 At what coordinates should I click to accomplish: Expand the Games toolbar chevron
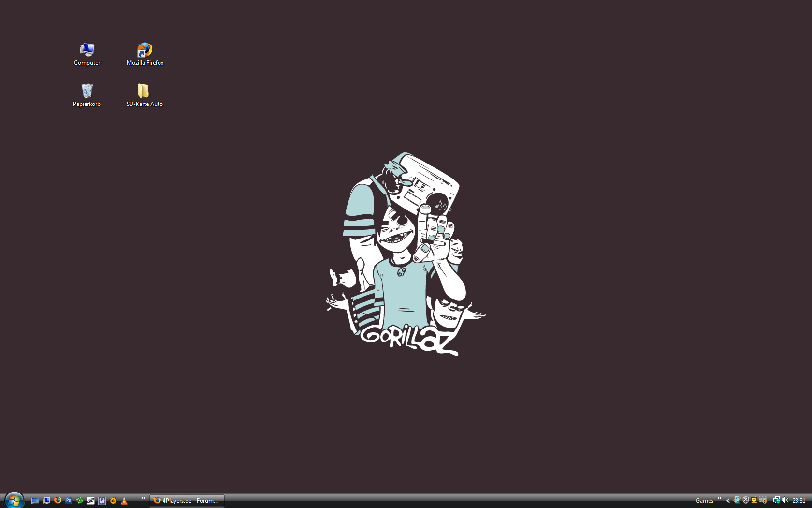[x=719, y=498]
